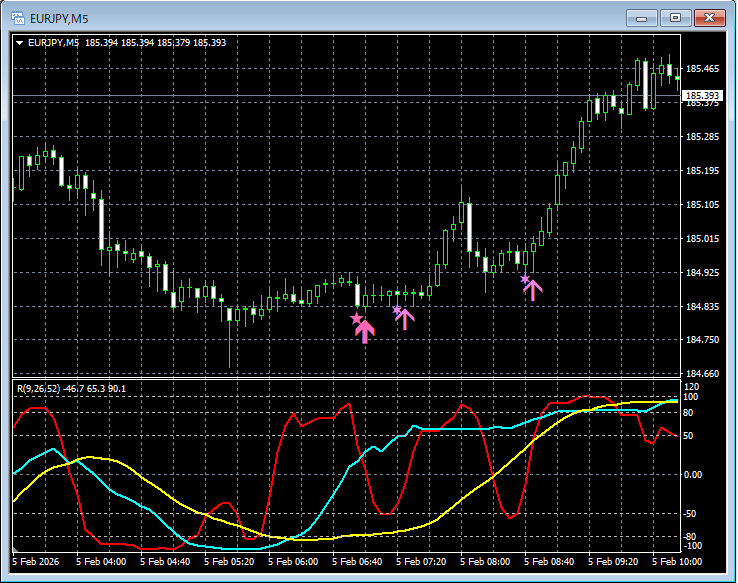738x583 pixels.
Task: Click the indicator scale -100 label
Action: click(693, 546)
